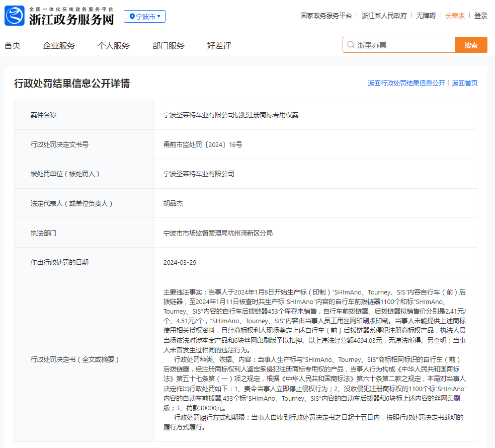Click the 行政处罚决定书（全文或摘要） label
The image size is (495, 448).
point(75,359)
